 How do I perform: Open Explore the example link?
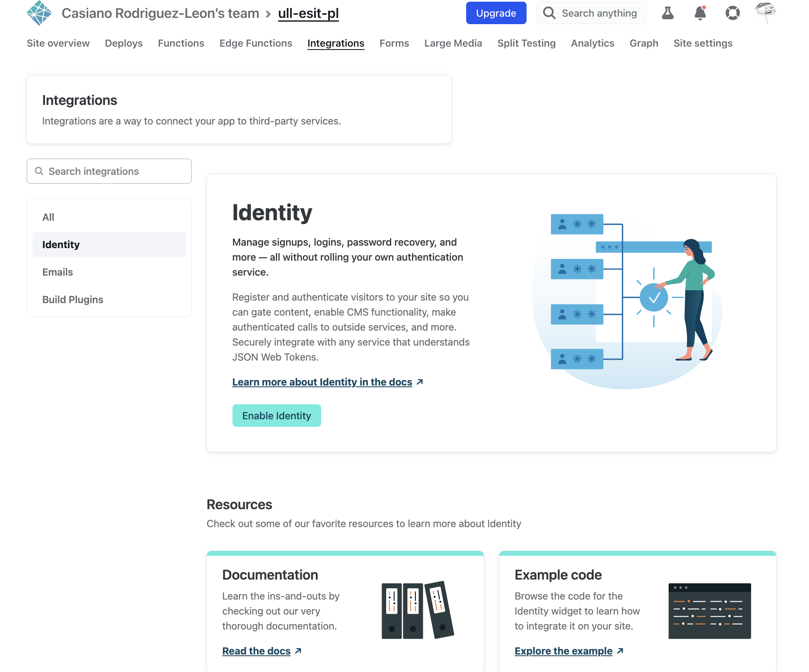point(569,651)
